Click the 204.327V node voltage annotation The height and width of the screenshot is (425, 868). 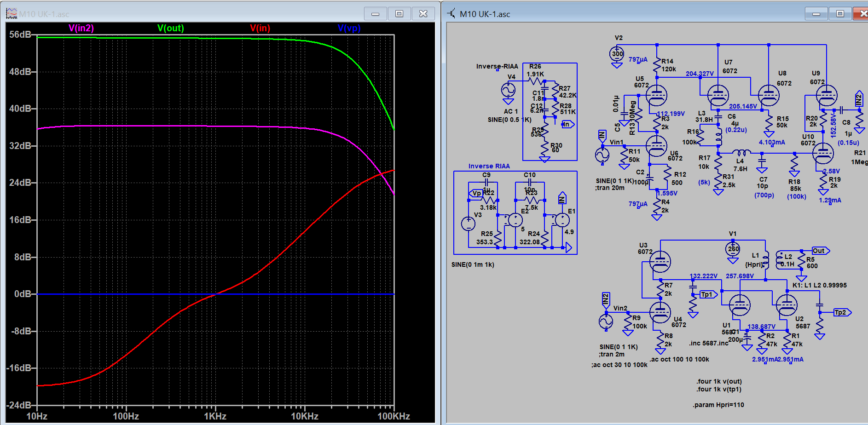pos(700,74)
